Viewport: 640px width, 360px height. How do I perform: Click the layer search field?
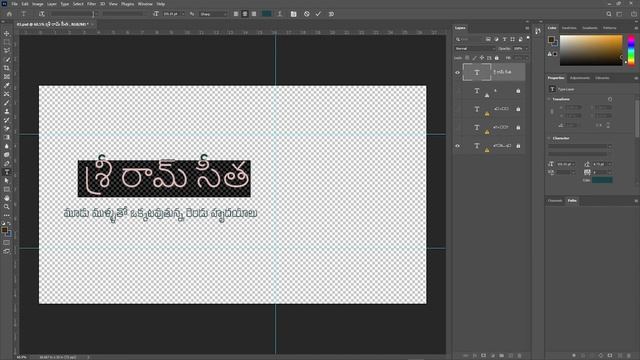coord(469,39)
